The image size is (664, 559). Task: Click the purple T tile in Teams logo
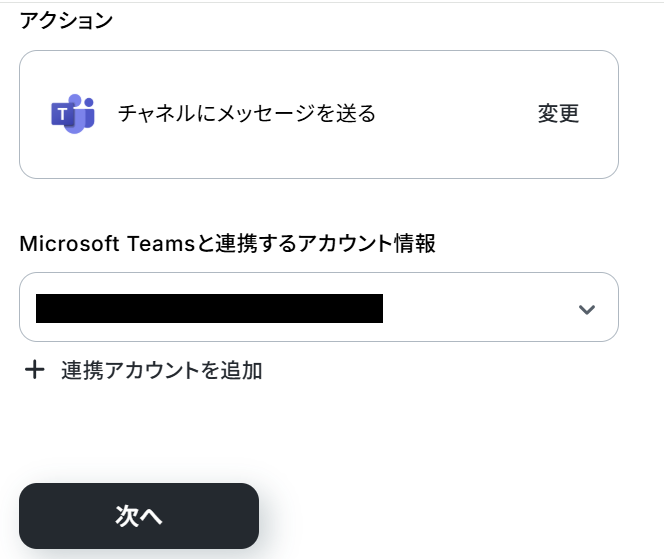63,114
